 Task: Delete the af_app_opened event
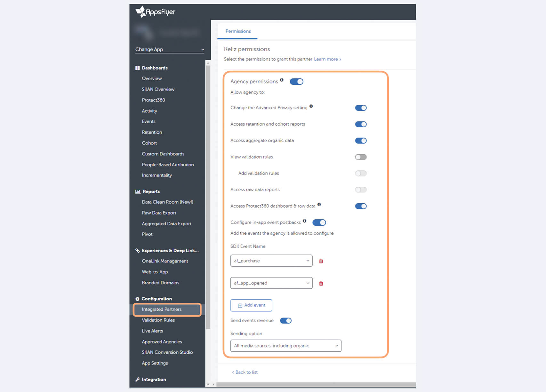click(321, 284)
